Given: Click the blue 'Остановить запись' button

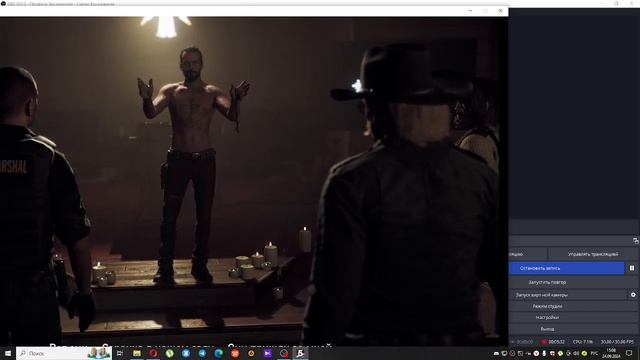Looking at the screenshot, I should click(567, 268).
